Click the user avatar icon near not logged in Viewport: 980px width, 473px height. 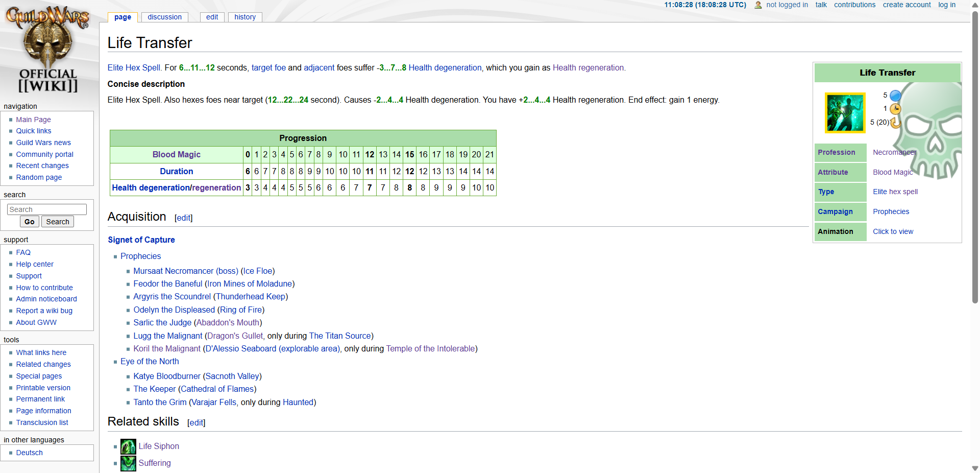coord(758,5)
